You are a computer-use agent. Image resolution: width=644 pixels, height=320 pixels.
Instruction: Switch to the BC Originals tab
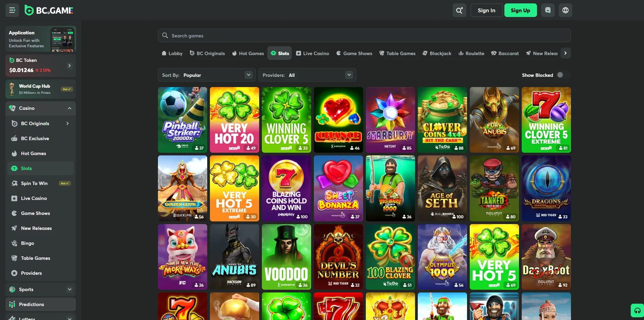207,53
